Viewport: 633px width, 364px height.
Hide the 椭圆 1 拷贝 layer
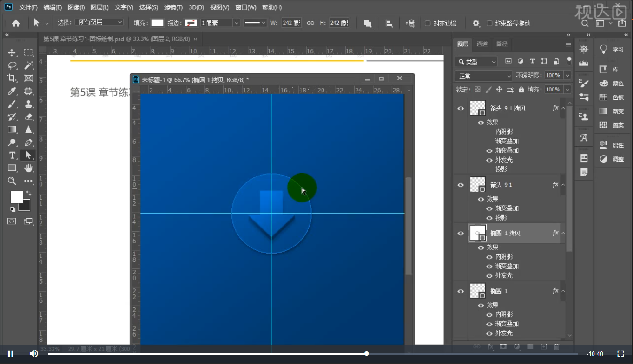[461, 234]
